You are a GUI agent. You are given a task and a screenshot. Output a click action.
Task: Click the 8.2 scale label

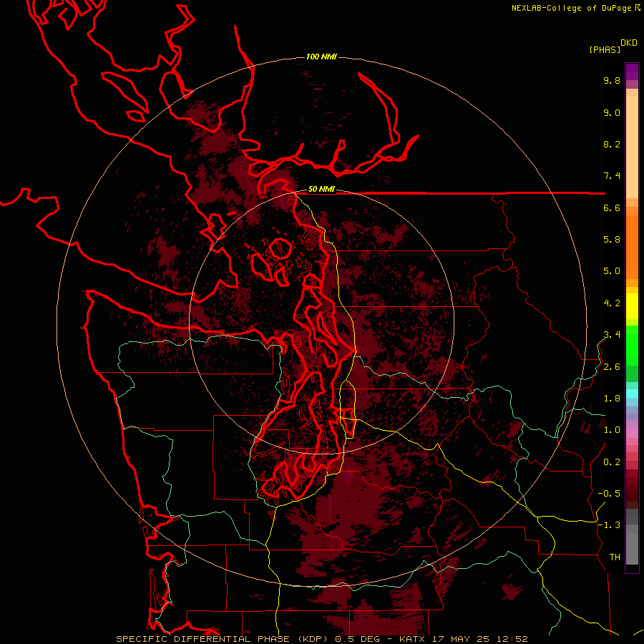[612, 144]
